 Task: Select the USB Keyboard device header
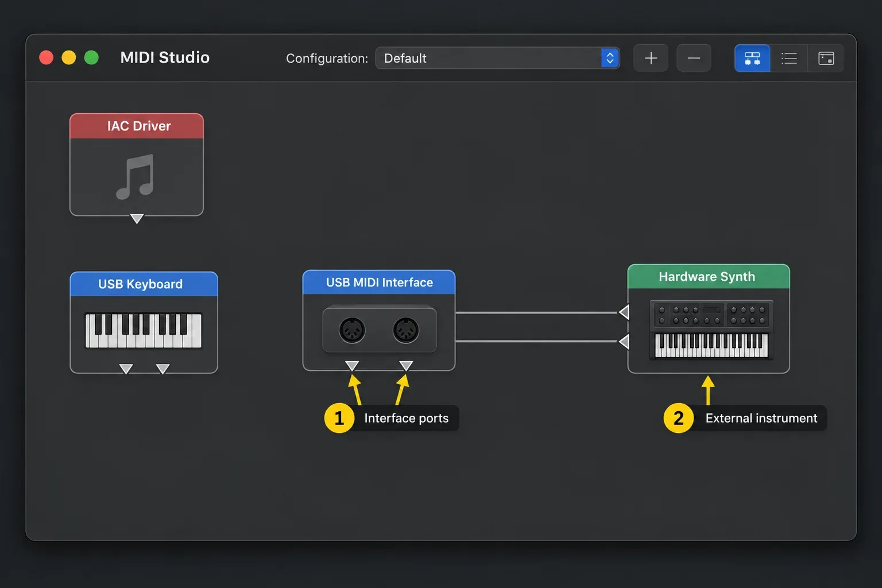pyautogui.click(x=144, y=284)
